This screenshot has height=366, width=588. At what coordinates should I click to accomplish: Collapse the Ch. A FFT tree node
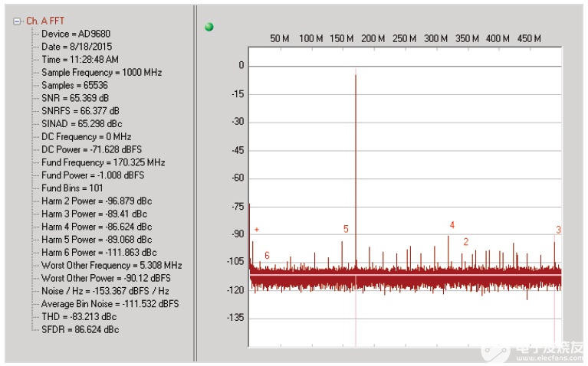point(18,21)
